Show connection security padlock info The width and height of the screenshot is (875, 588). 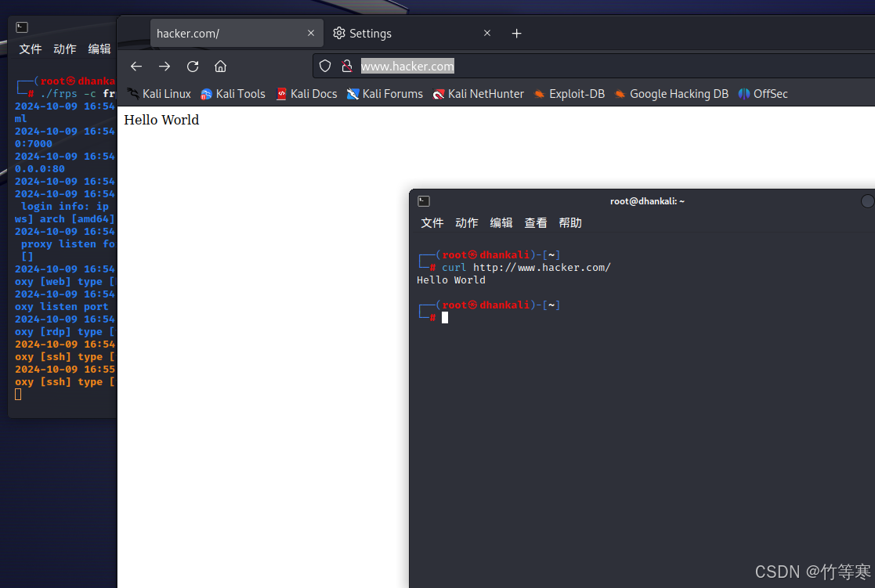(346, 67)
